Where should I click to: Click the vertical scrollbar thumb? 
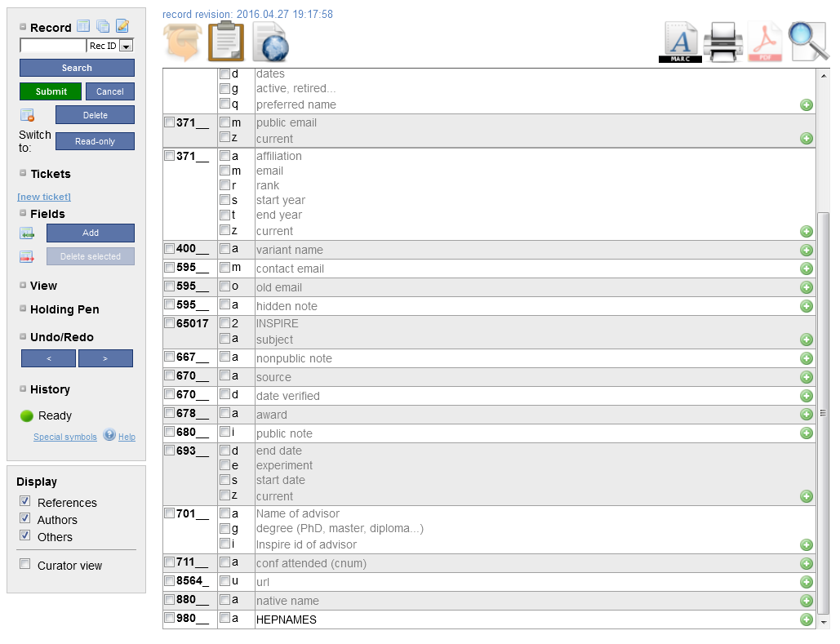click(x=824, y=413)
